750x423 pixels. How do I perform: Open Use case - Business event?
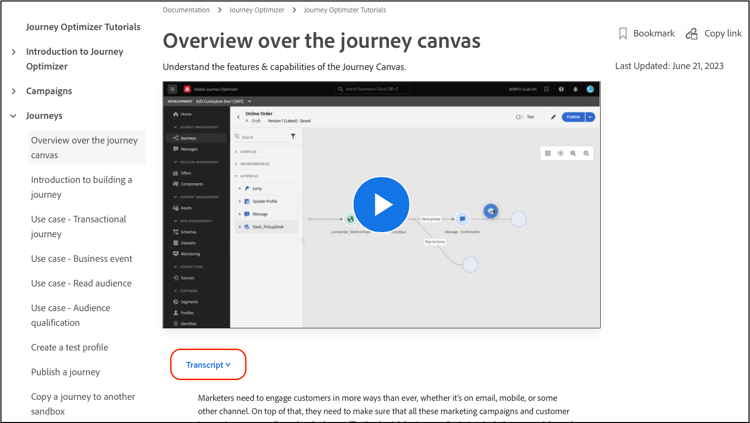click(82, 258)
